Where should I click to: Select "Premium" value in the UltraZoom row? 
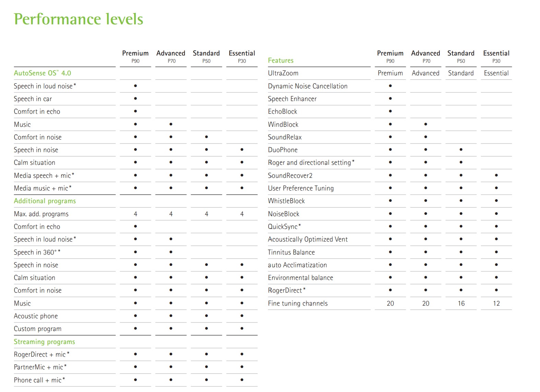tap(390, 73)
